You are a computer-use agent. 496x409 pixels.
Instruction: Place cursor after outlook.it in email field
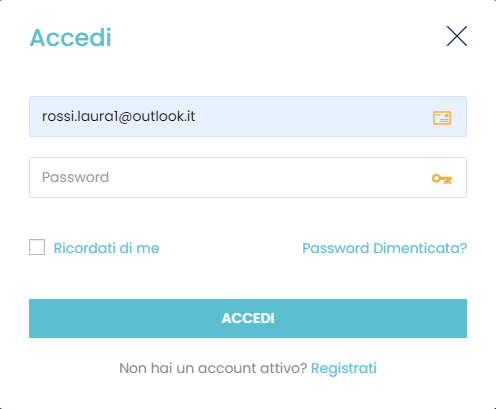pyautogui.click(x=197, y=116)
